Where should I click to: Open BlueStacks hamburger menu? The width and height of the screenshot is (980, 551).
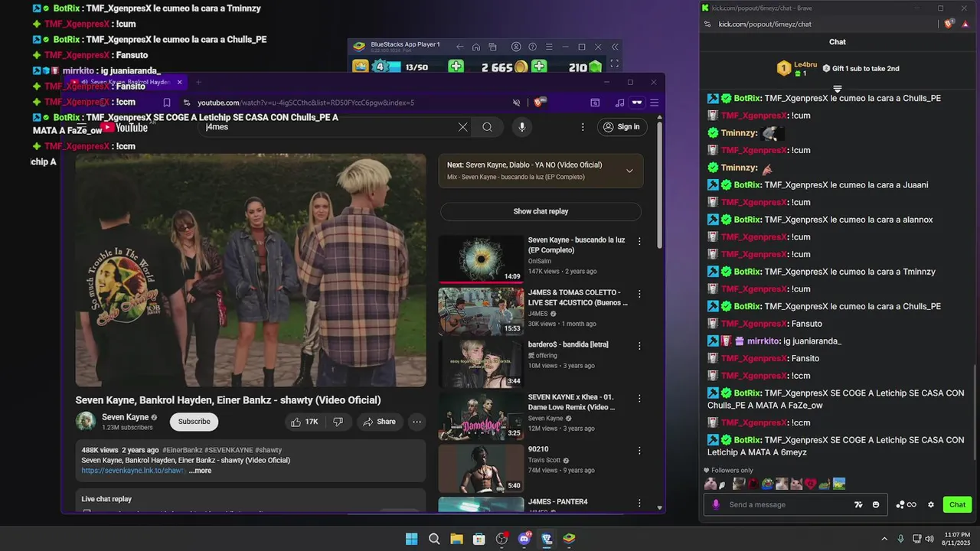549,47
